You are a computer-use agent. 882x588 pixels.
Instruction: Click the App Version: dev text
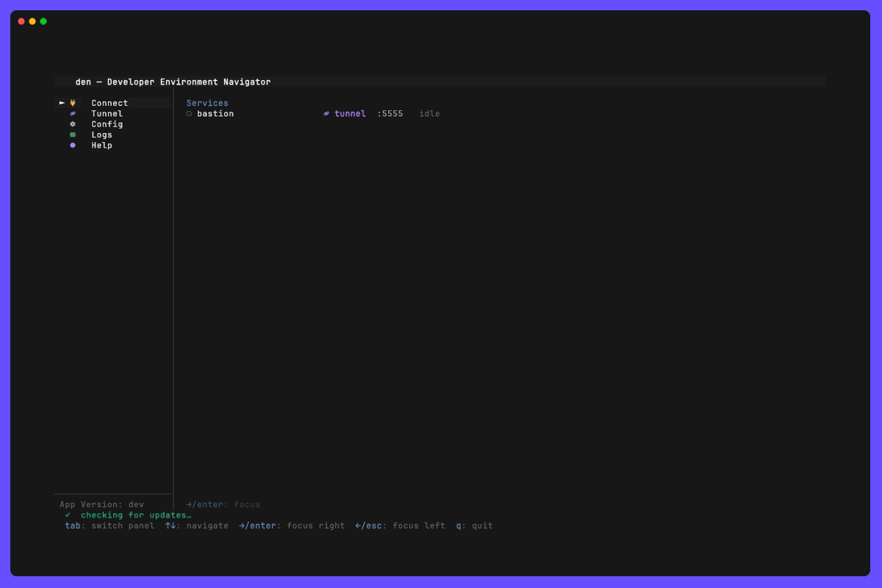[x=102, y=505]
